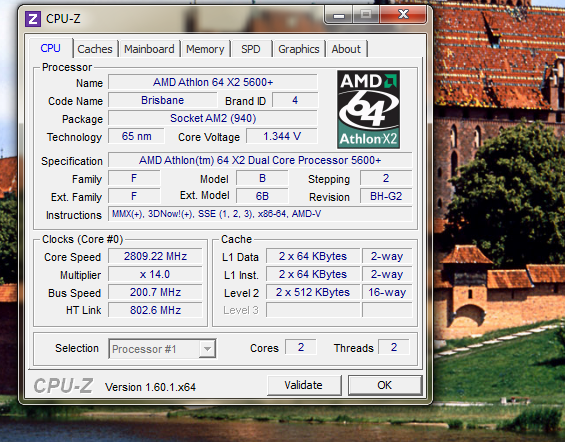Show the About tab

[346, 49]
